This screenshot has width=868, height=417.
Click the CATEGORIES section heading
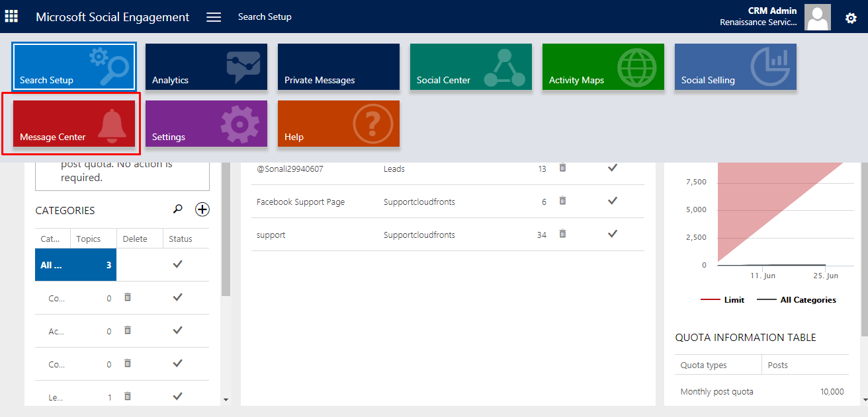65,210
